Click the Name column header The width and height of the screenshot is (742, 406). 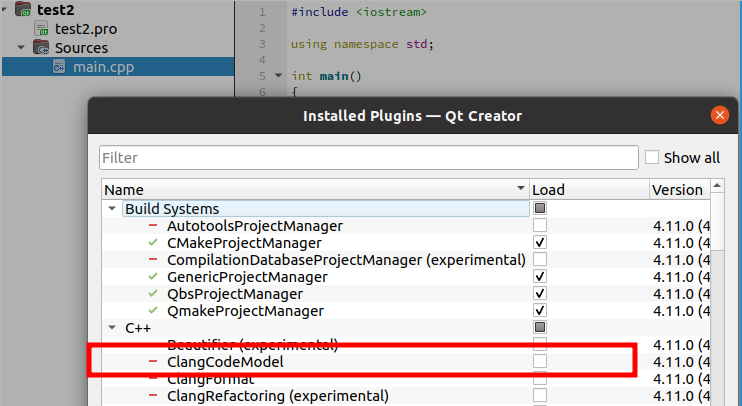coord(315,189)
